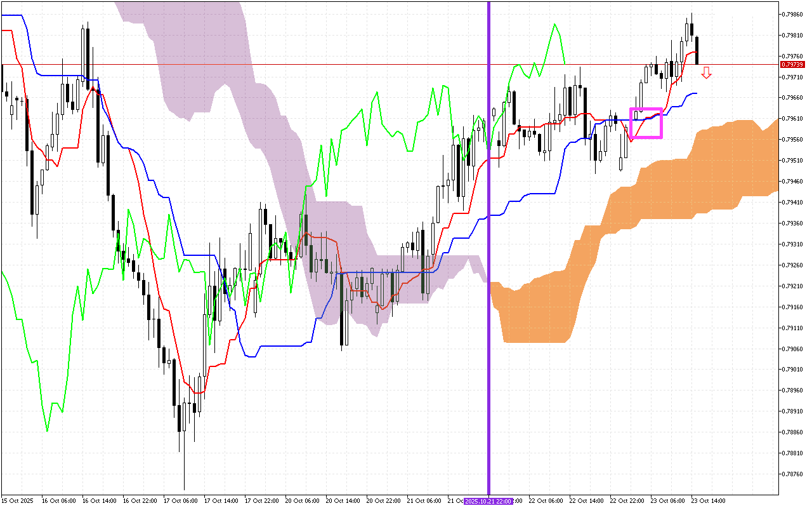Click the red 0.79739 current price label
812x508 pixels.
792,65
